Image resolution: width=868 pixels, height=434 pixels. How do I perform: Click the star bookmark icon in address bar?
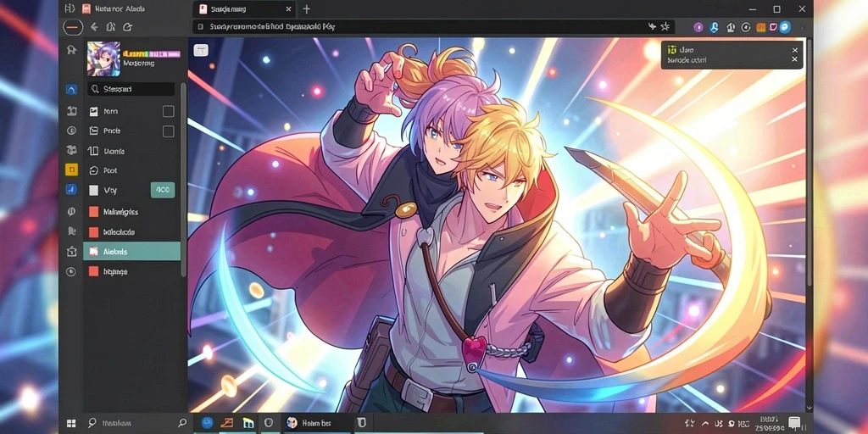[x=665, y=26]
